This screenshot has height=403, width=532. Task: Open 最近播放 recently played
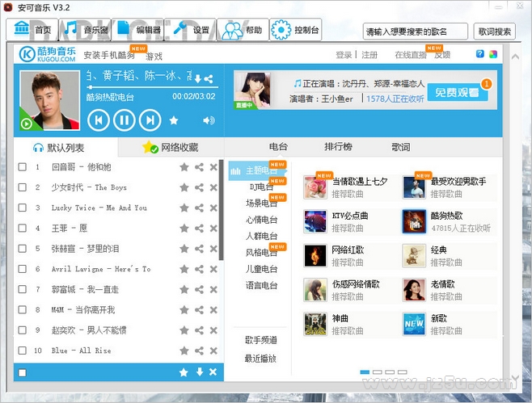pyautogui.click(x=260, y=359)
